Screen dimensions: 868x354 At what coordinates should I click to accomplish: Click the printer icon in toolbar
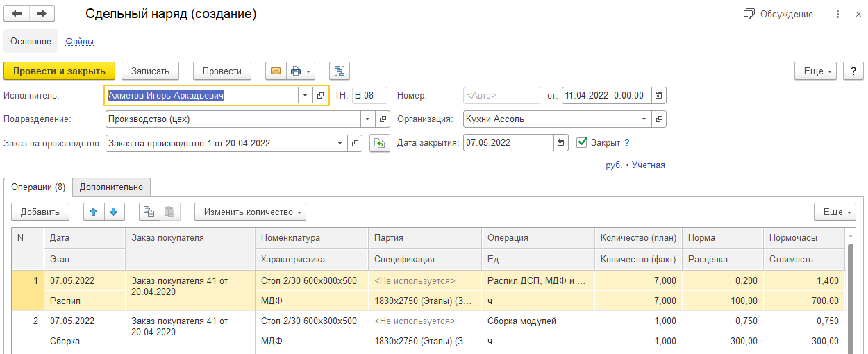pos(297,71)
